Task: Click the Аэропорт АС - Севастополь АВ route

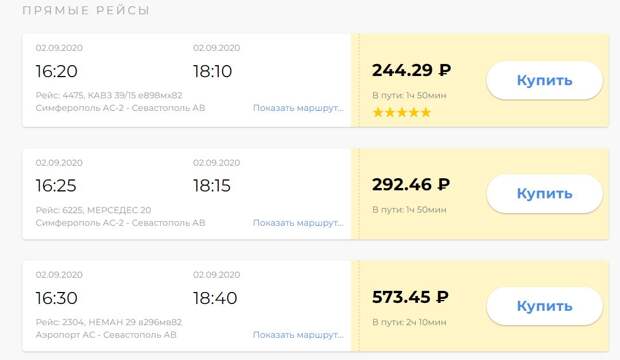Action: click(x=106, y=335)
